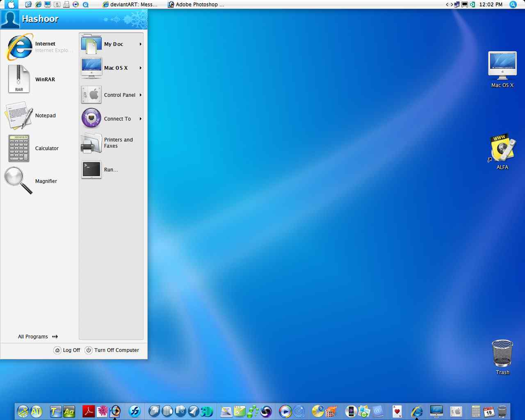Open Internet Explorer in the dock

(417, 411)
